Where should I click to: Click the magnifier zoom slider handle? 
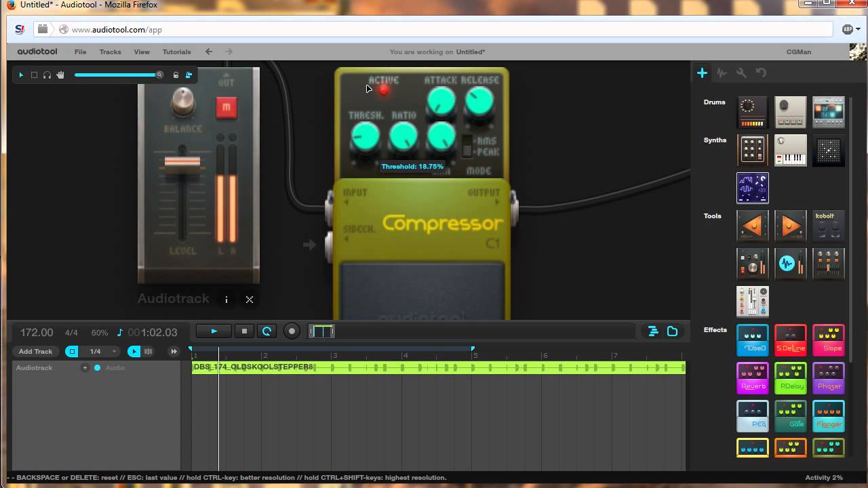point(159,75)
